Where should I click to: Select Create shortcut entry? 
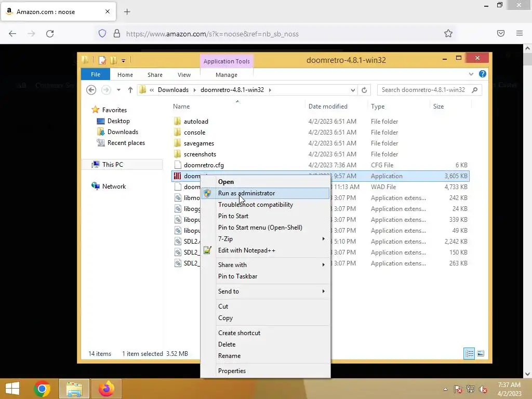pos(265,333)
